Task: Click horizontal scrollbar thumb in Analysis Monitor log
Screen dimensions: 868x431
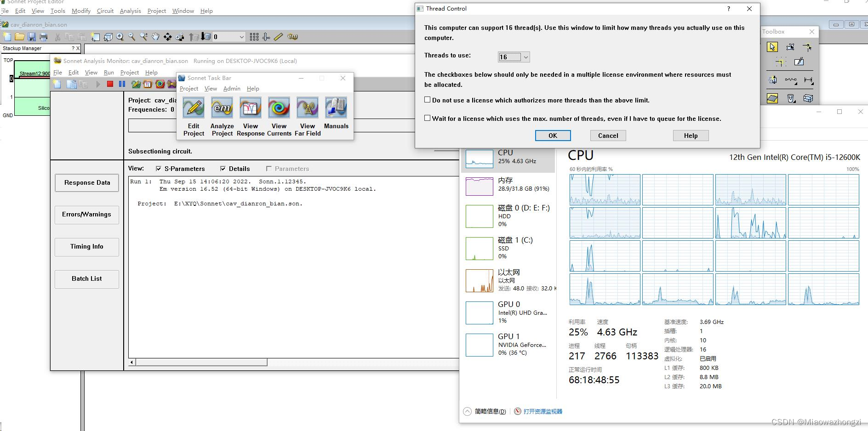Action: coord(201,362)
